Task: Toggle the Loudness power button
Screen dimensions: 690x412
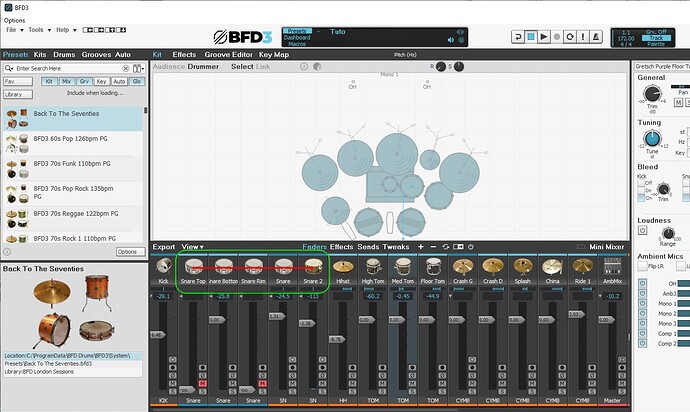Action: (642, 230)
